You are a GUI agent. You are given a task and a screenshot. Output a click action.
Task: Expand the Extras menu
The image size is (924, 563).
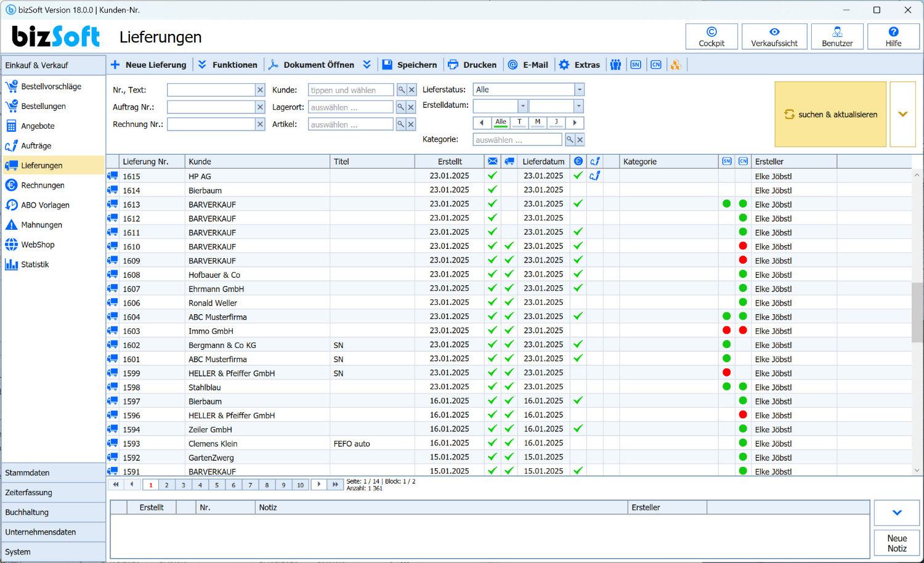click(579, 65)
